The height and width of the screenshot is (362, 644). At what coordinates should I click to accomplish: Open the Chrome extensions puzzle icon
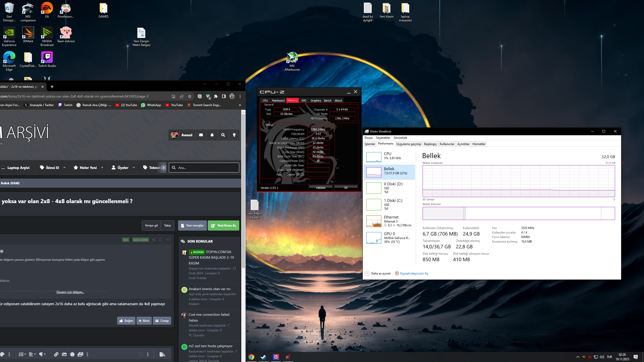tap(216, 96)
